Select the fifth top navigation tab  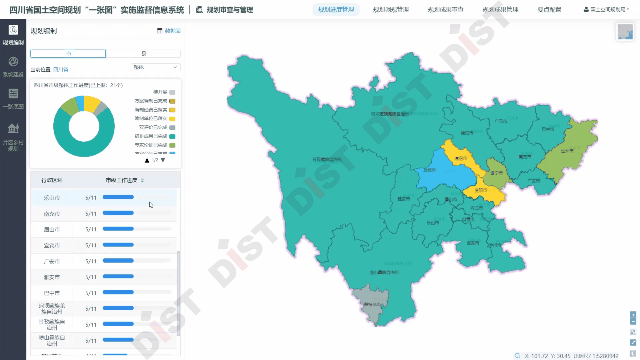549,9
